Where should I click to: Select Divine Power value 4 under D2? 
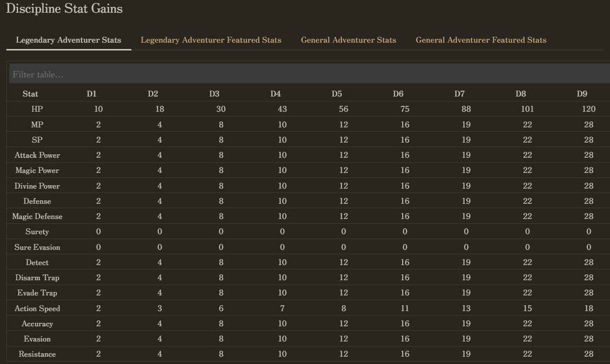(160, 186)
